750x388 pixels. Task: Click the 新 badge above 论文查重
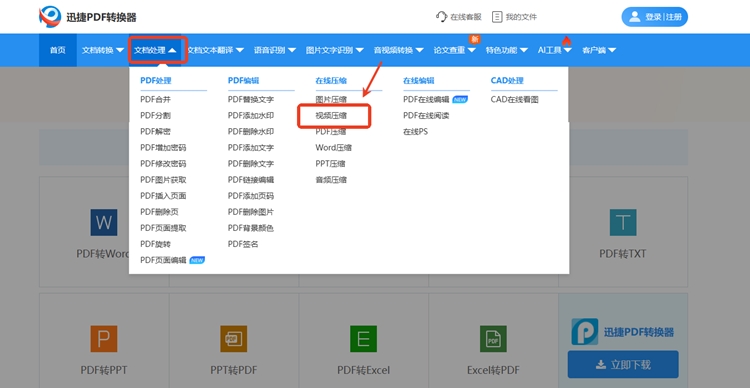[x=474, y=39]
